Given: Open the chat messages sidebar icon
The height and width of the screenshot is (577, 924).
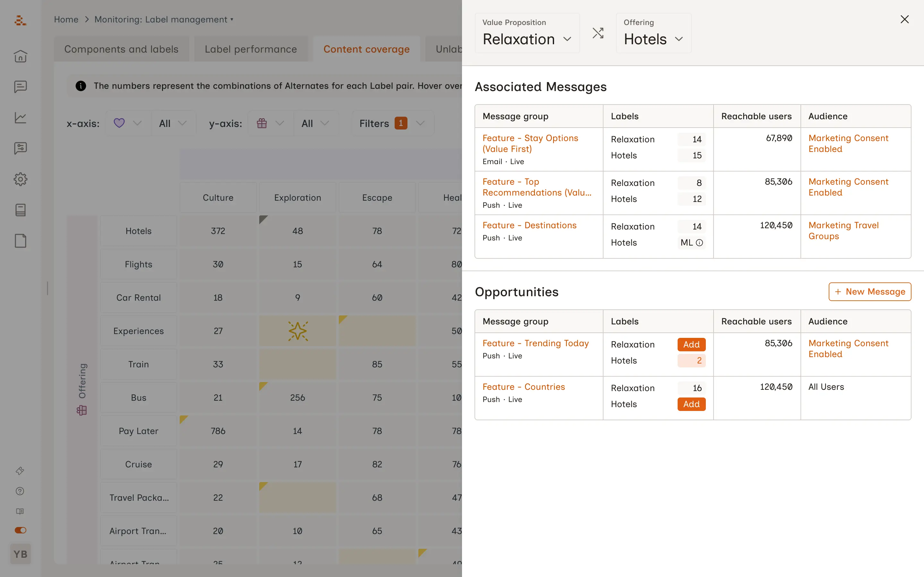Looking at the screenshot, I should [x=20, y=87].
